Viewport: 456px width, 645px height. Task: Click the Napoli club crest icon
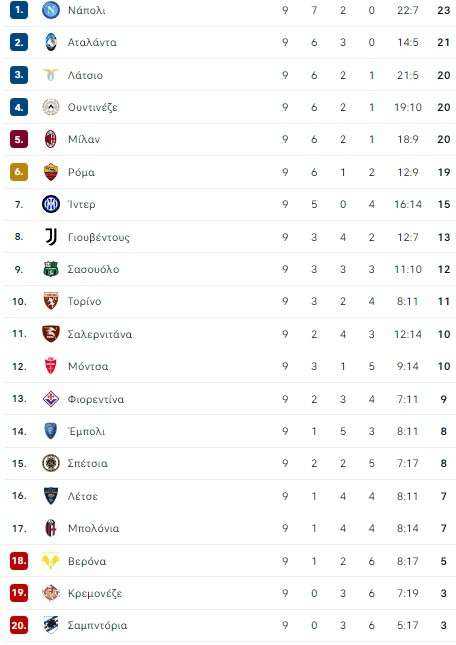point(51,10)
